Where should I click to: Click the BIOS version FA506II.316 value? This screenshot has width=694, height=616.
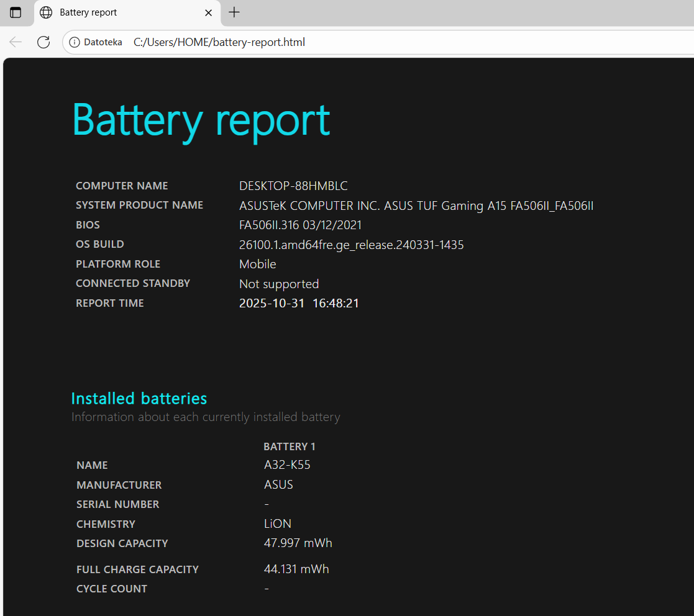coord(300,225)
